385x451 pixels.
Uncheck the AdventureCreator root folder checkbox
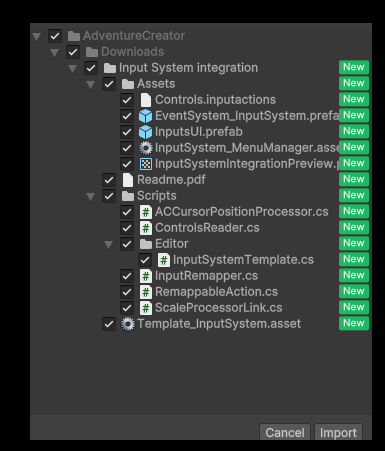55,36
